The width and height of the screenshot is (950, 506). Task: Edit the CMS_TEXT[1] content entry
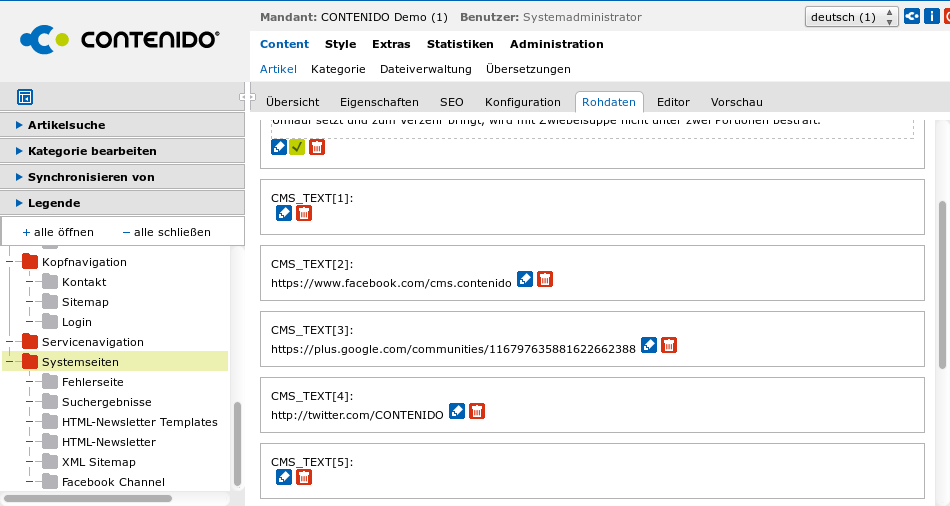284,213
